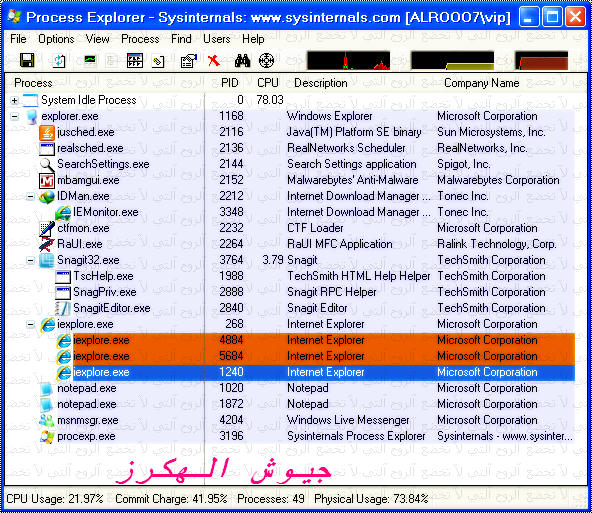The width and height of the screenshot is (592, 513).
Task: Click the 78.03 CPU value
Action: tap(270, 100)
